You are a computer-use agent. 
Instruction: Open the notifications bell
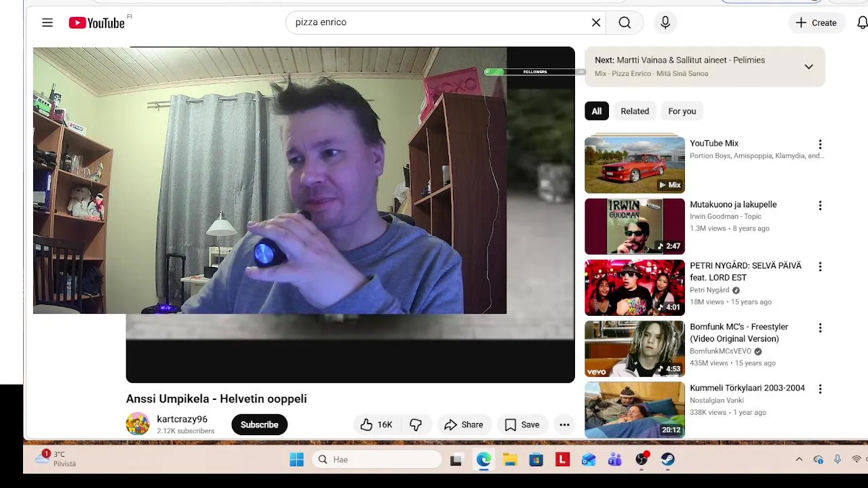862,22
